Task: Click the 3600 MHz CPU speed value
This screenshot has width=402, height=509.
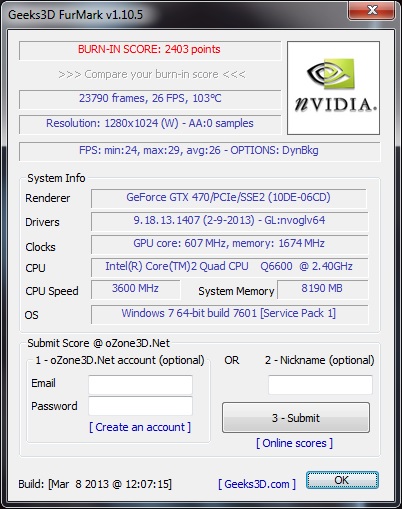Action: pos(135,289)
